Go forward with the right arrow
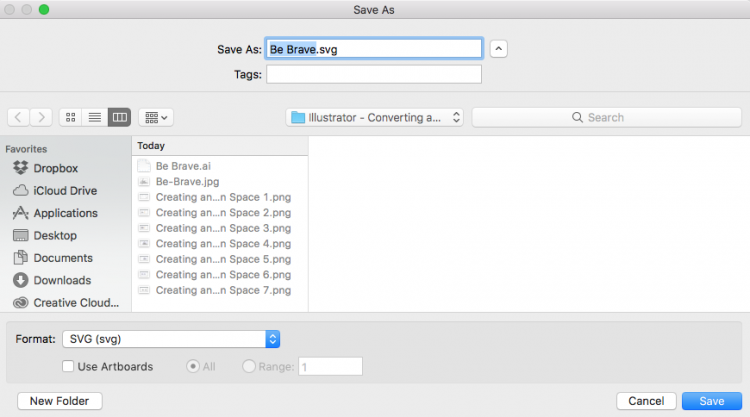Viewport: 750px width, 417px height. pos(41,117)
